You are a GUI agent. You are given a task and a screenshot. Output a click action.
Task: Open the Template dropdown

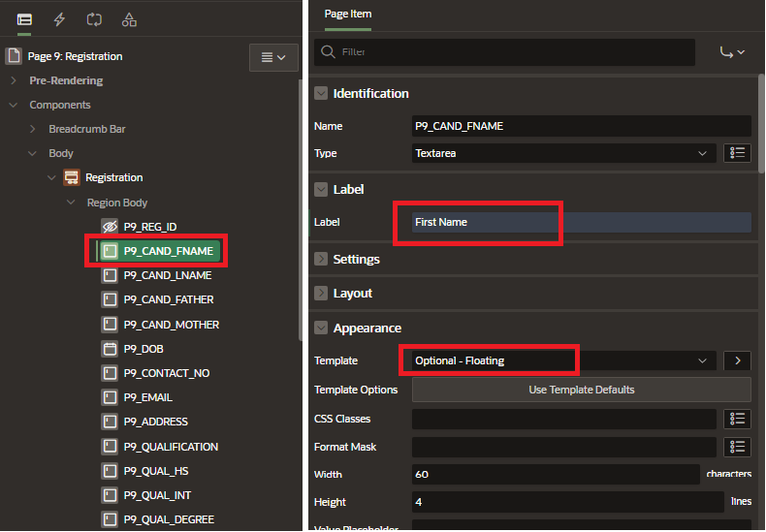coord(564,360)
